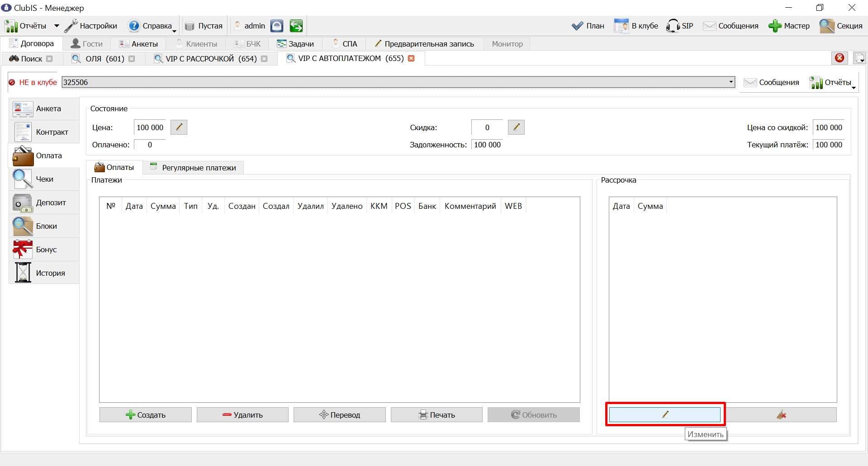Click the pencil icon next to Скидка
This screenshot has height=466, width=868.
tap(516, 127)
